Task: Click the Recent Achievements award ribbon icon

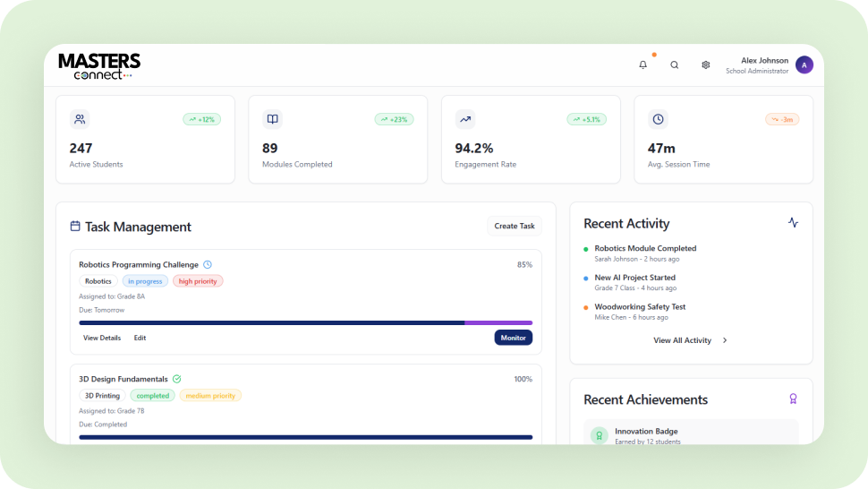Action: [x=793, y=399]
